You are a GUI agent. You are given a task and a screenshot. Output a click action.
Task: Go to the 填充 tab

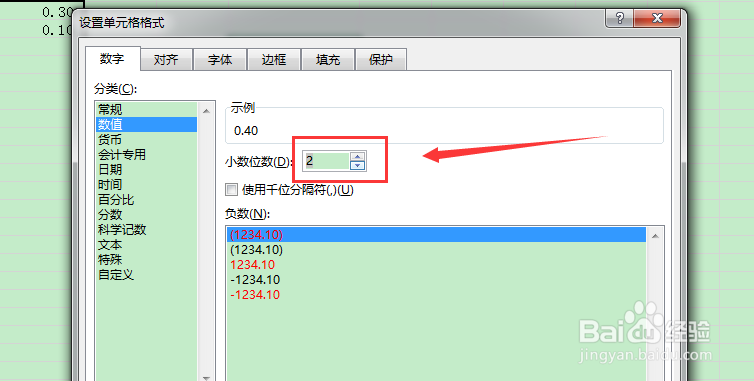328,60
